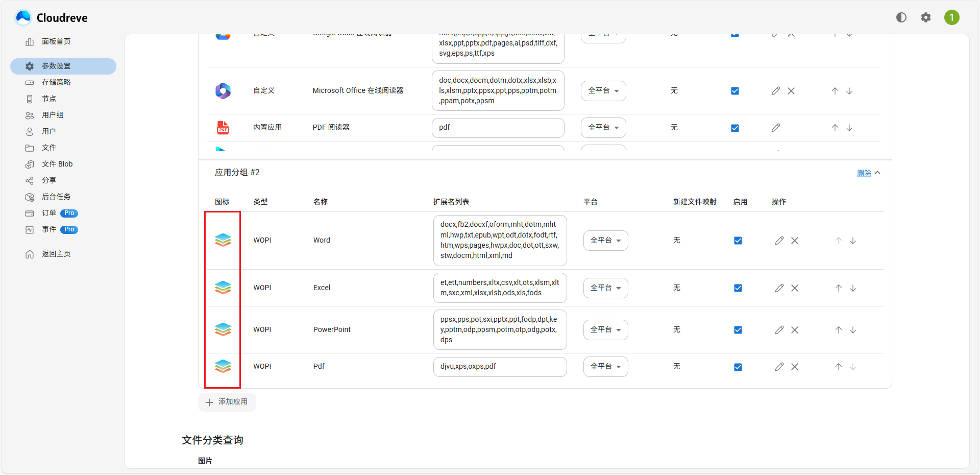The width and height of the screenshot is (980, 475).
Task: Disable the PowerPoint WOPI enable checkbox
Action: coord(738,329)
